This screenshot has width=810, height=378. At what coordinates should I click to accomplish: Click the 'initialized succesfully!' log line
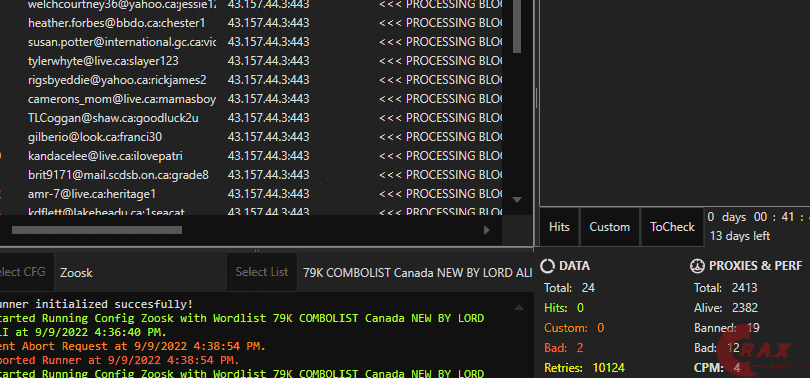click(x=97, y=304)
